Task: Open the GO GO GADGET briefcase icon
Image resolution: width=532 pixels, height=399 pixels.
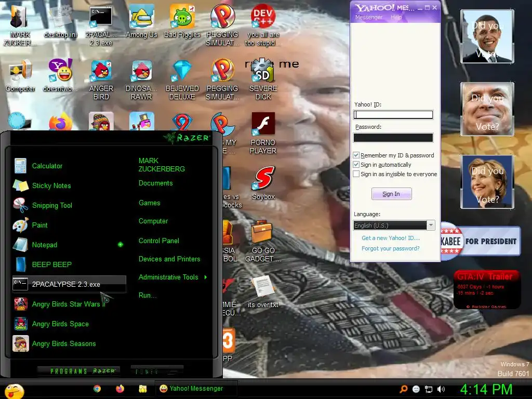Action: click(x=263, y=241)
